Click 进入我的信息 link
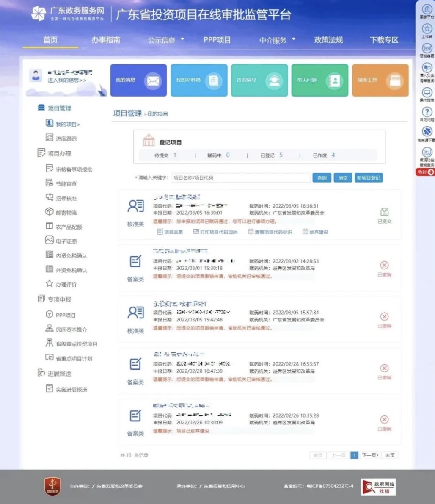Image resolution: width=435 pixels, height=504 pixels. [67, 80]
